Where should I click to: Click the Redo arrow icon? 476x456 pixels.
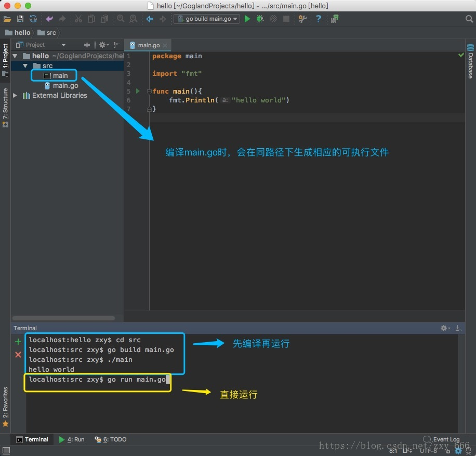tap(62, 19)
